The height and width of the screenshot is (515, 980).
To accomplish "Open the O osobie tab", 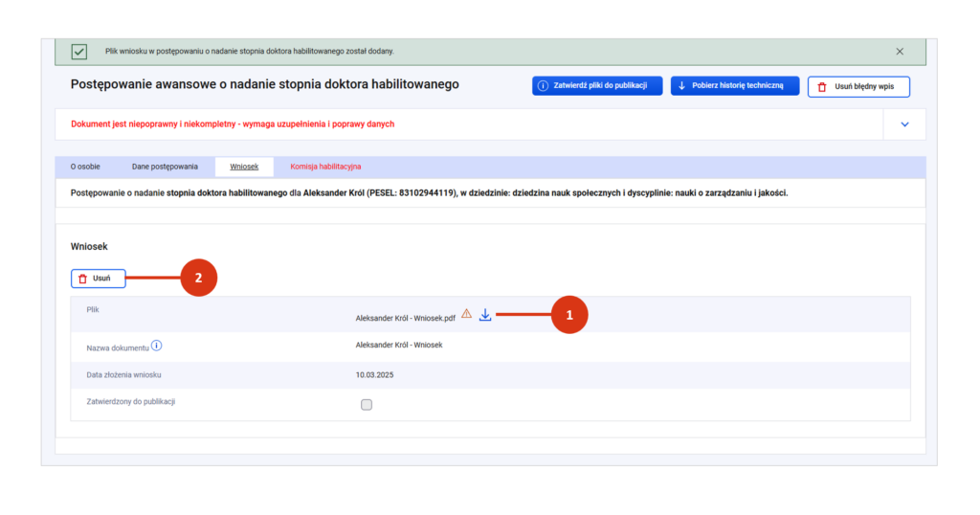I will pyautogui.click(x=85, y=167).
